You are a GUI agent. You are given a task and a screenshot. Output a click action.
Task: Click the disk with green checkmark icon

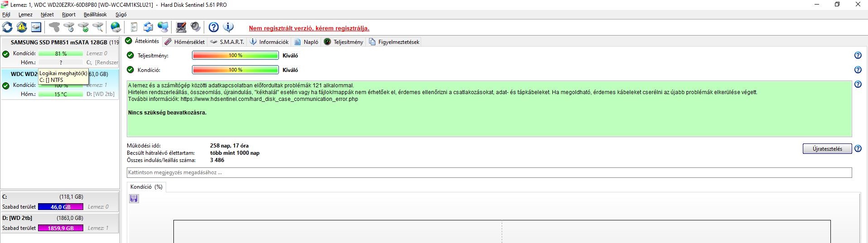[x=83, y=27]
